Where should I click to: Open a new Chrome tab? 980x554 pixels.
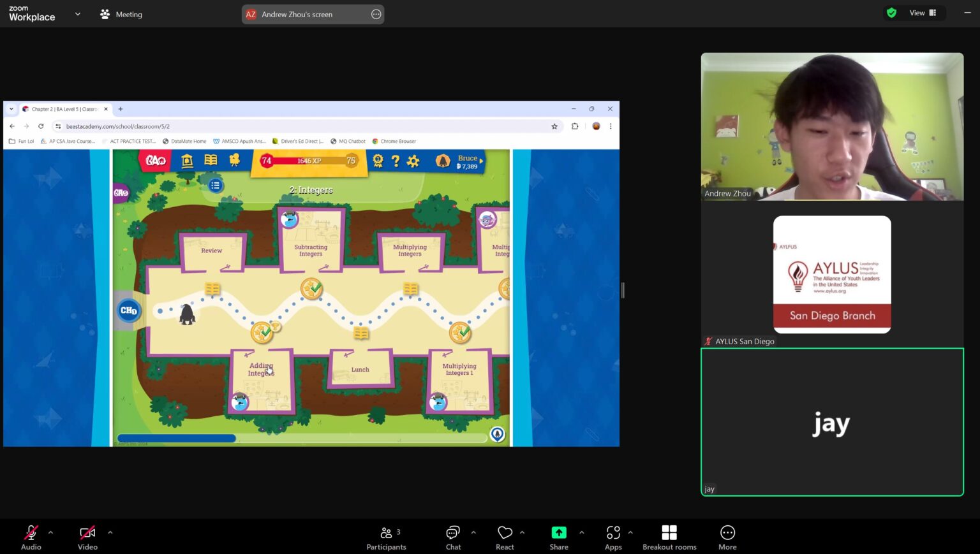(121, 109)
